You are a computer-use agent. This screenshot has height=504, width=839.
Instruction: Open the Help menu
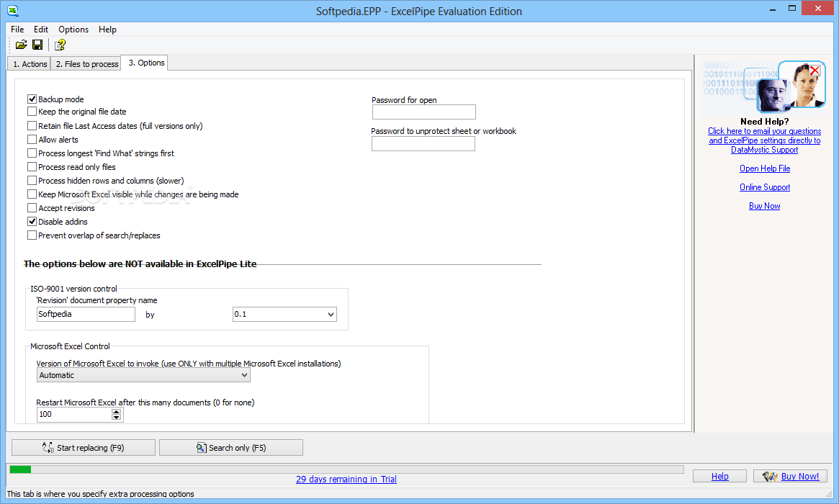[x=107, y=30]
